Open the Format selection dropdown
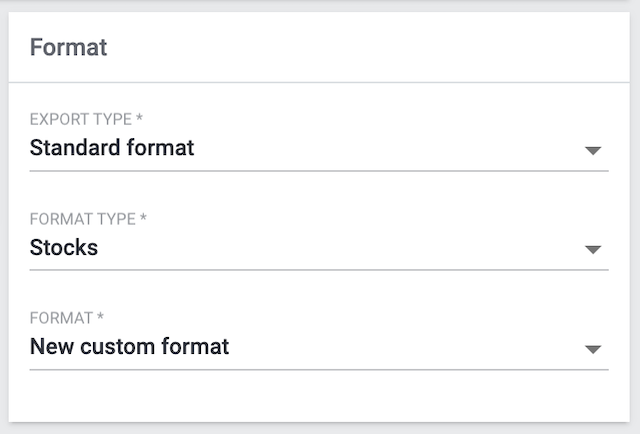The image size is (640, 434). pyautogui.click(x=318, y=348)
